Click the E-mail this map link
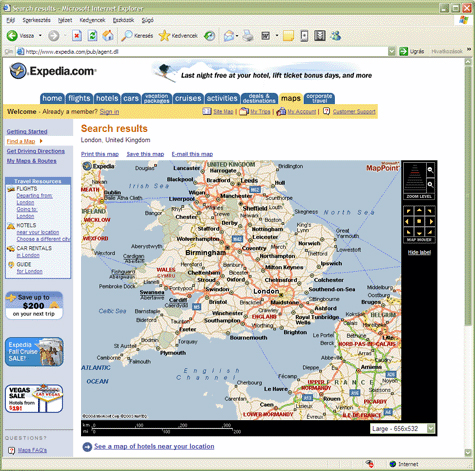This screenshot has height=471, width=475. tap(192, 154)
